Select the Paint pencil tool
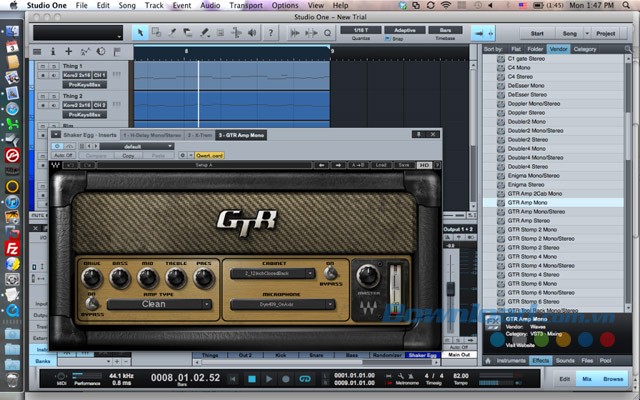640x400 pixels. (204, 33)
